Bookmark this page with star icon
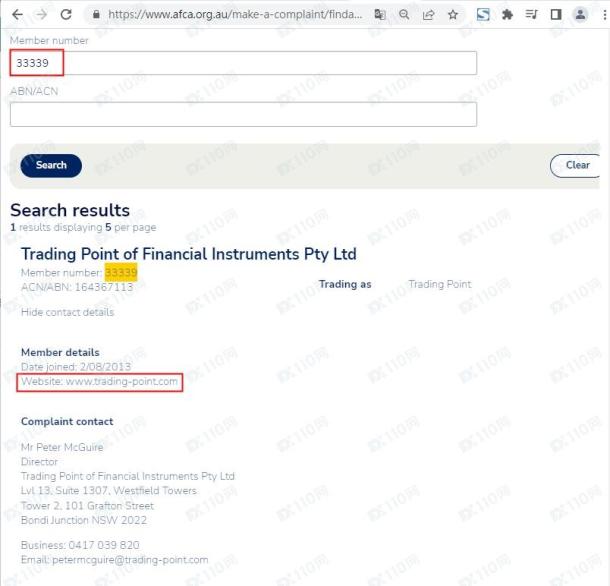610x586 pixels. click(453, 15)
